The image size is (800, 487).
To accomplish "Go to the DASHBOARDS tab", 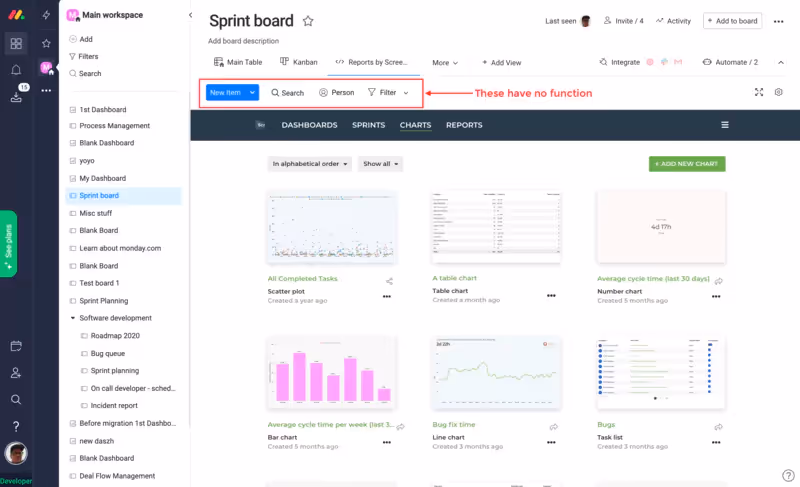I will (309, 125).
